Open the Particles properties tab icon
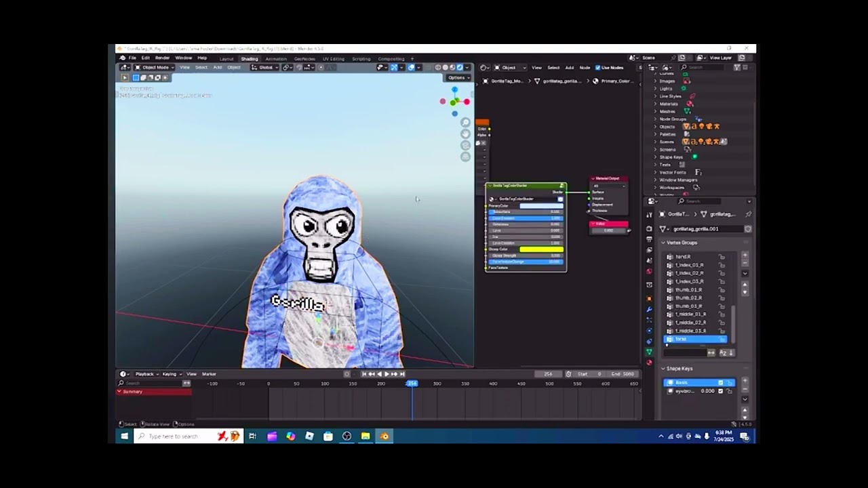This screenshot has height=488, width=868. coord(649,320)
